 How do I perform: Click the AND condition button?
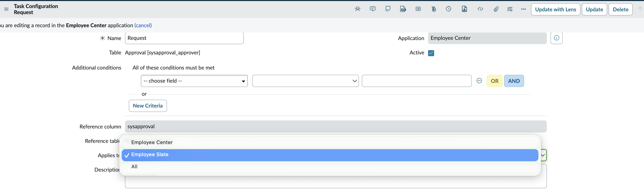[514, 81]
